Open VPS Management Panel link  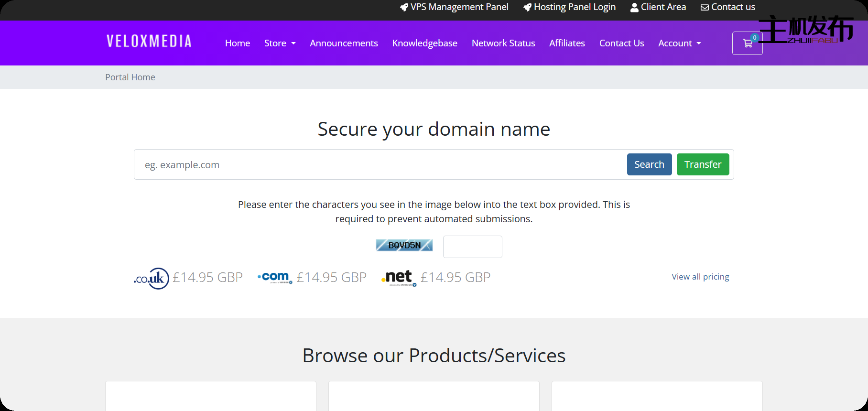click(454, 7)
